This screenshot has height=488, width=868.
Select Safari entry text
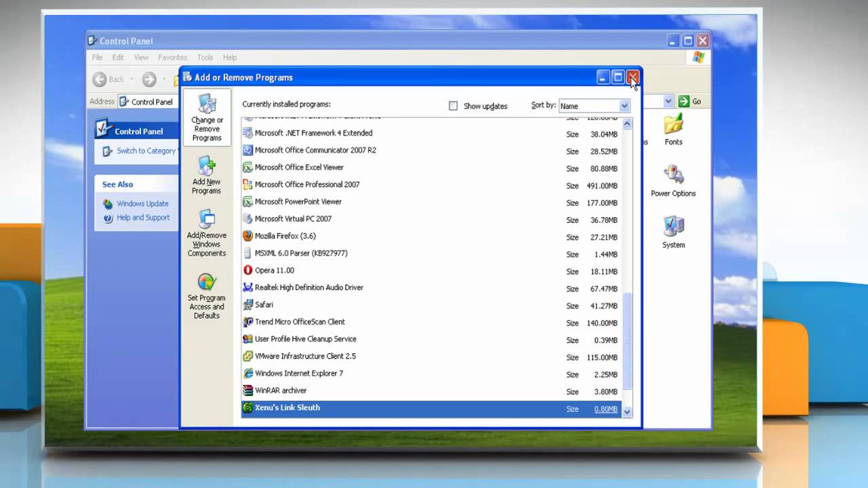tap(264, 305)
